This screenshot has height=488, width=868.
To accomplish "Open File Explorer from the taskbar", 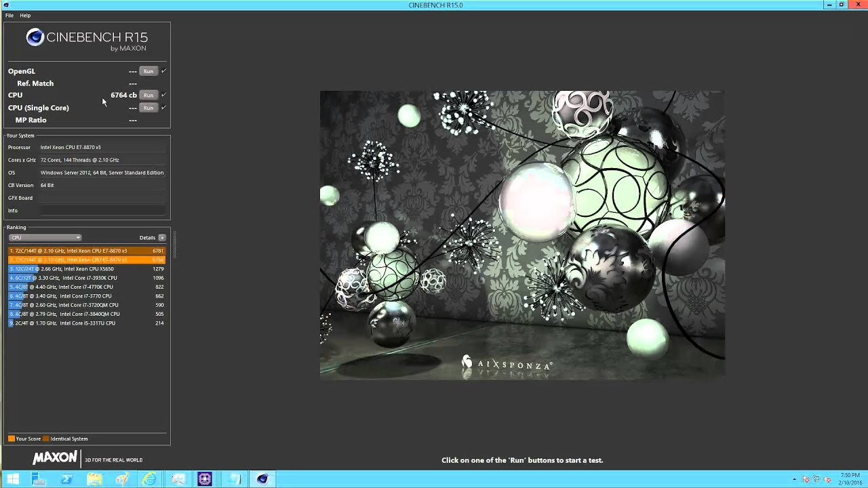I will tap(94, 479).
